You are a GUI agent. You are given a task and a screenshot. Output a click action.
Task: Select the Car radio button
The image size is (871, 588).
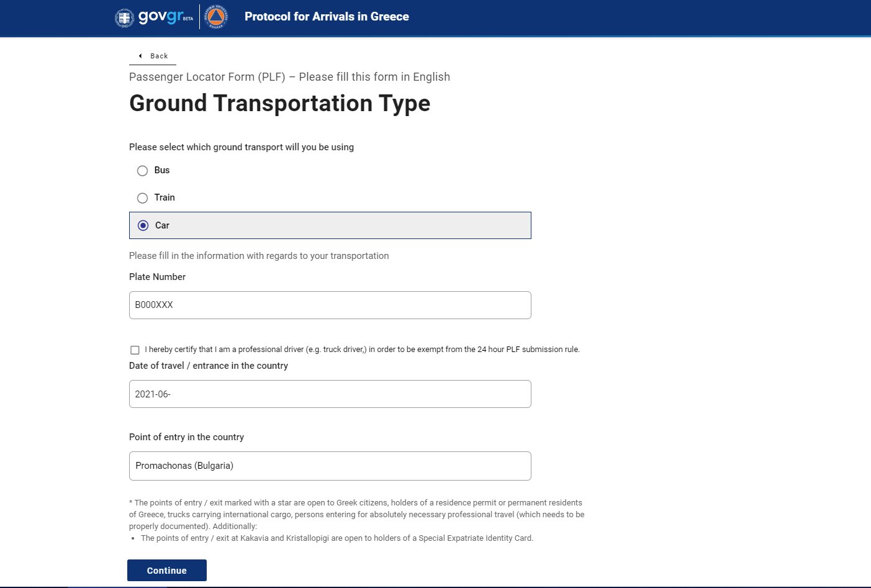click(143, 225)
